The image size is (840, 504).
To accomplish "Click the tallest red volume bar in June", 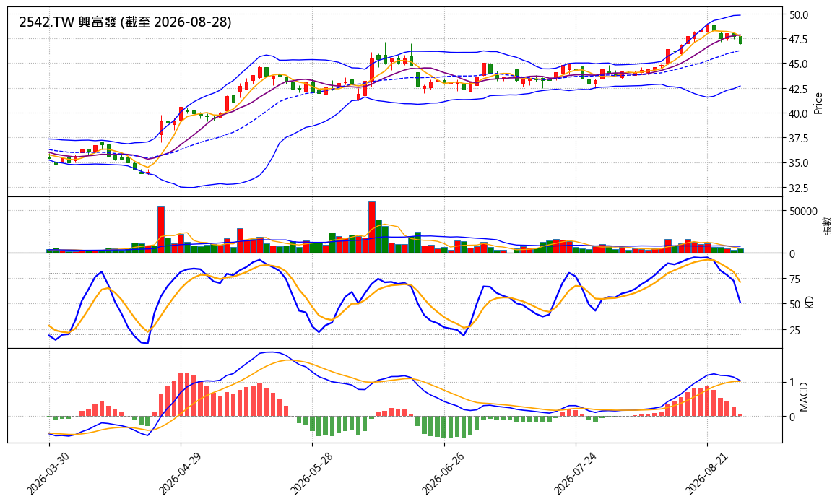I will [x=372, y=227].
